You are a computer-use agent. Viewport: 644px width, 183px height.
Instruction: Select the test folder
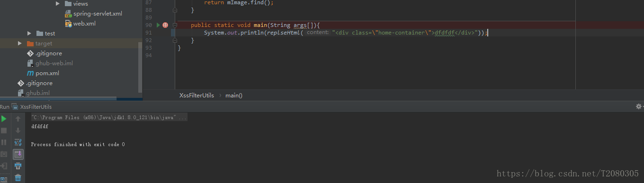50,34
